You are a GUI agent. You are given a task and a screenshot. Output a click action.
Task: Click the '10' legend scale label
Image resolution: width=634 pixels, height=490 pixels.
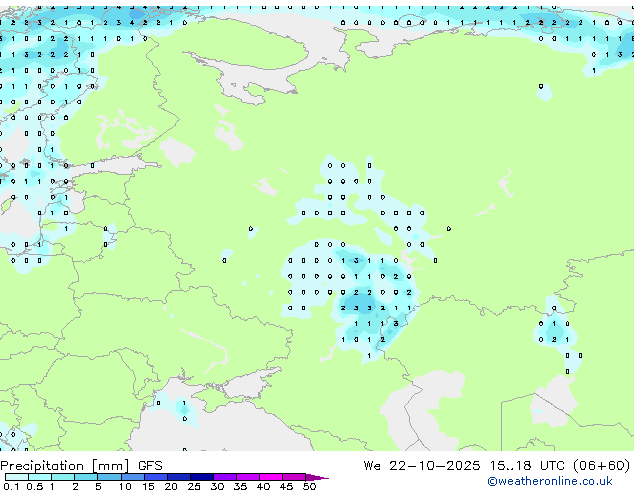point(125,486)
